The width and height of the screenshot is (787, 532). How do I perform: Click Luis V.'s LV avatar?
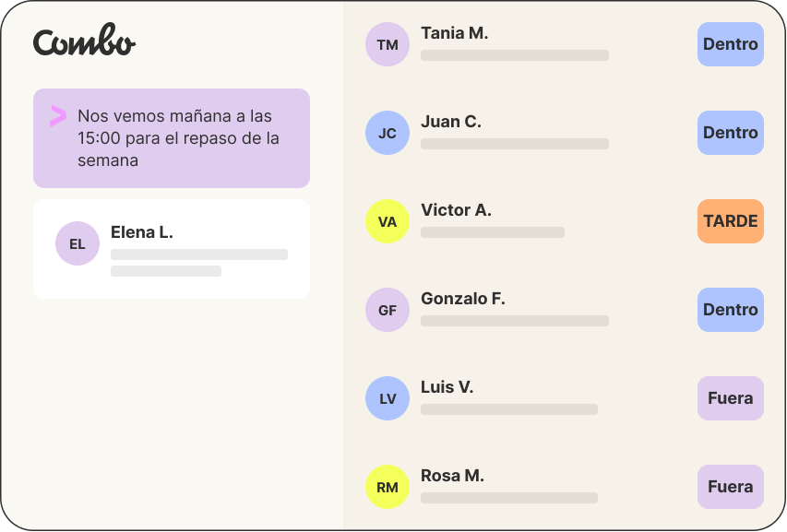(x=388, y=398)
